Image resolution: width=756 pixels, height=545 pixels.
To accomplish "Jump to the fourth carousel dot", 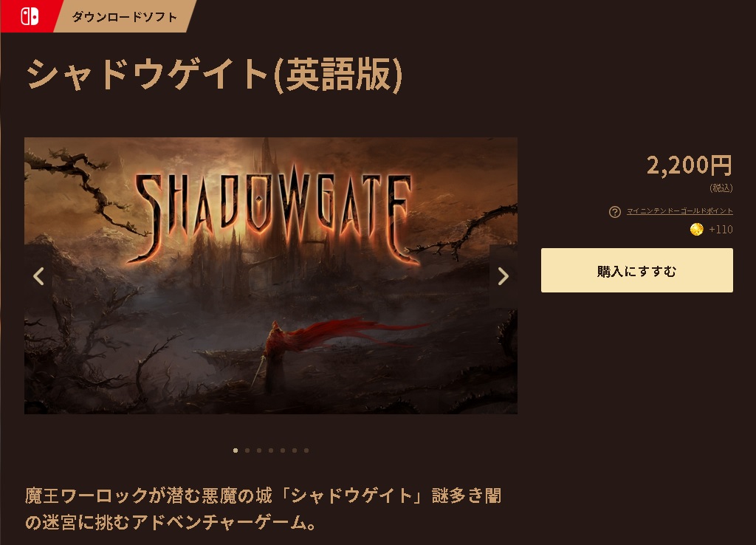I will coord(271,450).
